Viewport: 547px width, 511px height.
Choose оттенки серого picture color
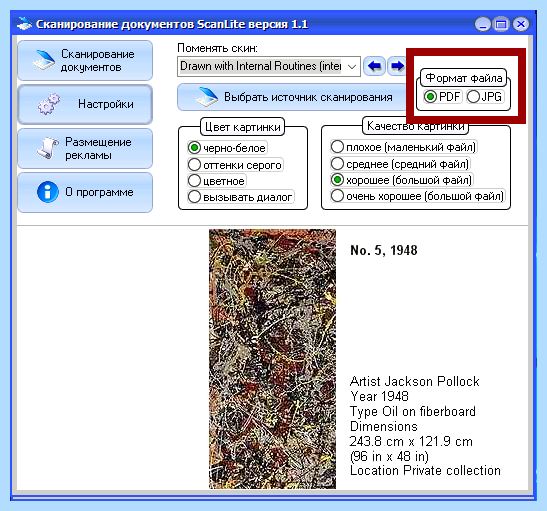235,165
